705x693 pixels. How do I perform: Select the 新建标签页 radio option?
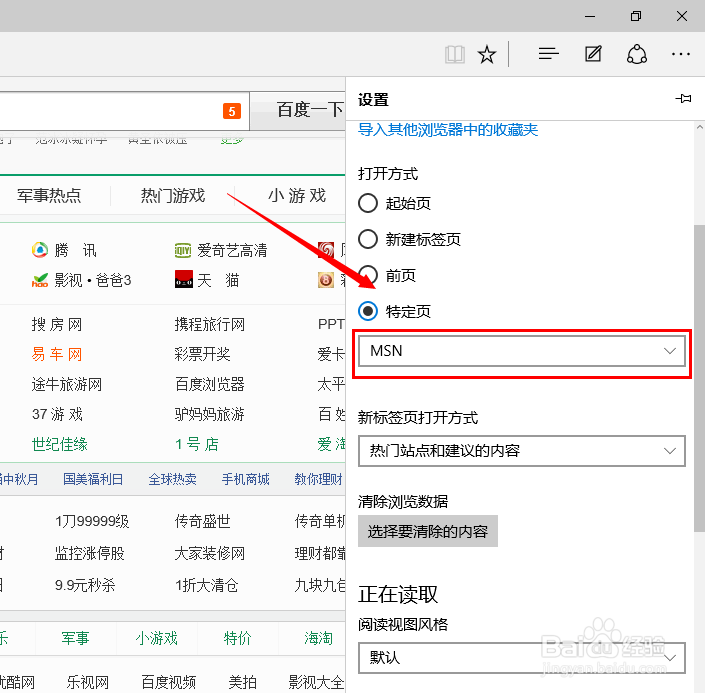368,239
